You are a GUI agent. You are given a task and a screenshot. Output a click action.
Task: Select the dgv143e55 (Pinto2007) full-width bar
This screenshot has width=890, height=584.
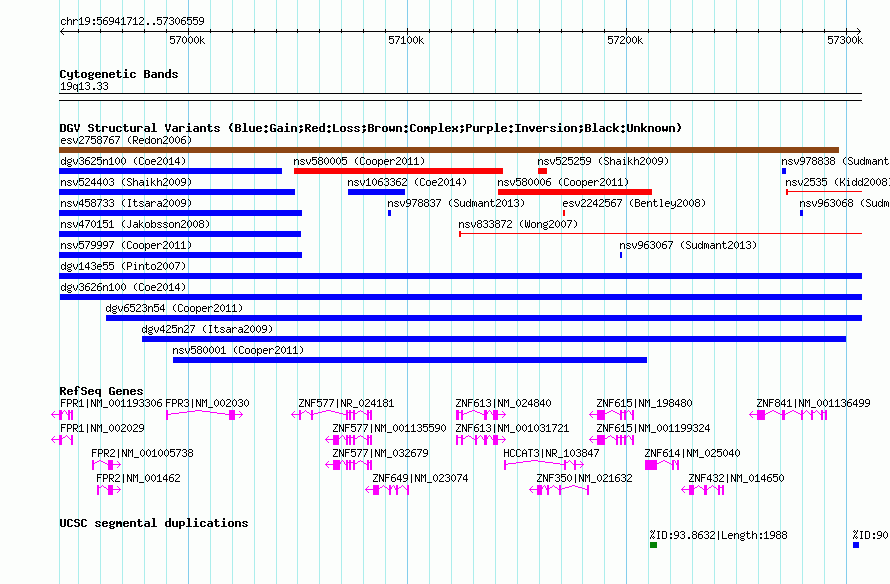coord(460,276)
